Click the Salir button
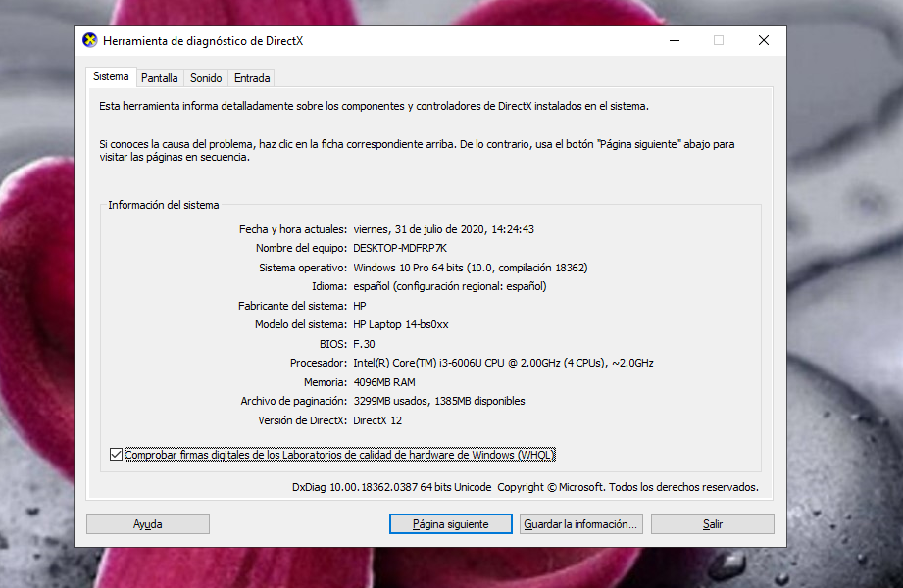Viewport: 903px width, 588px height. [x=713, y=524]
